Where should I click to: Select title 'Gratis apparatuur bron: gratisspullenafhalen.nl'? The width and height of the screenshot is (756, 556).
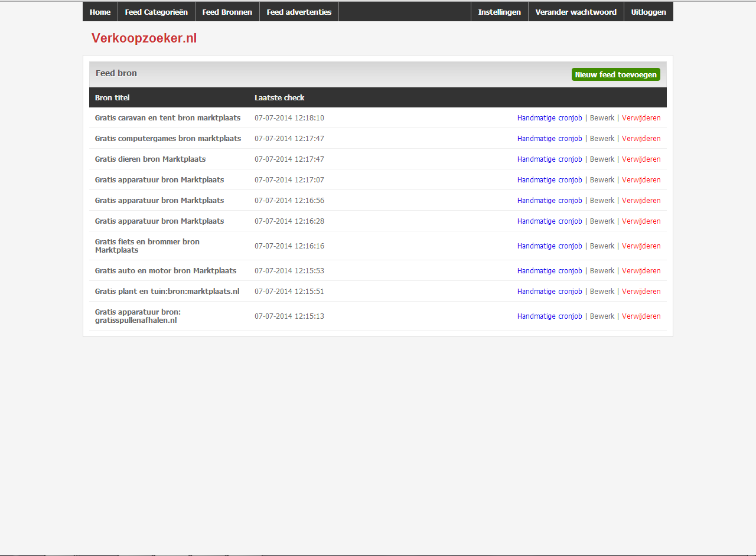tap(138, 316)
